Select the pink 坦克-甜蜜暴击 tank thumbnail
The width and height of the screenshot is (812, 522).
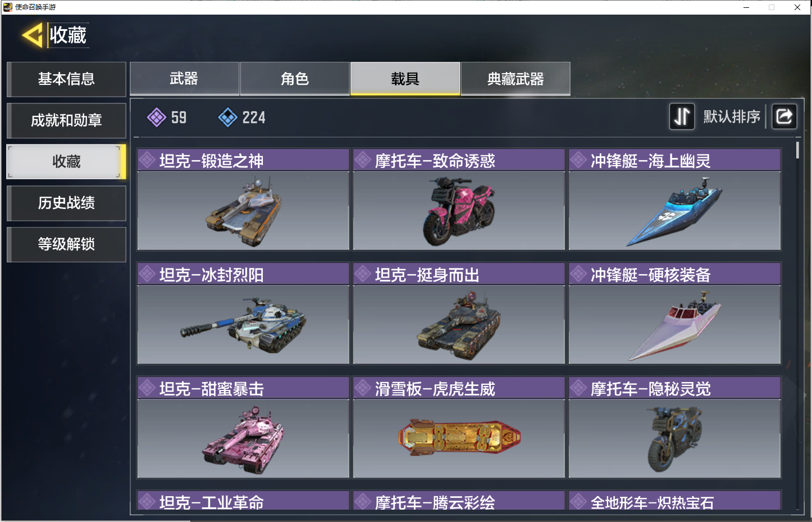pos(243,438)
